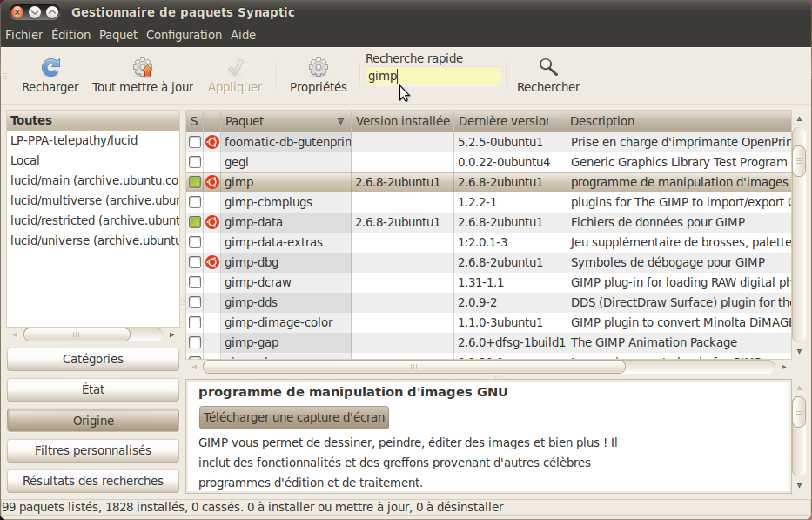Screen dimensions: 812x520
Task: Mark the gimp-cbmplugs package checkbox
Action: click(x=195, y=202)
